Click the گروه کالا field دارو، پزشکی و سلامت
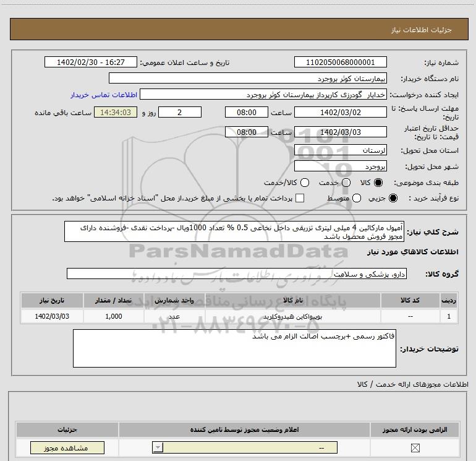 [x=237, y=274]
